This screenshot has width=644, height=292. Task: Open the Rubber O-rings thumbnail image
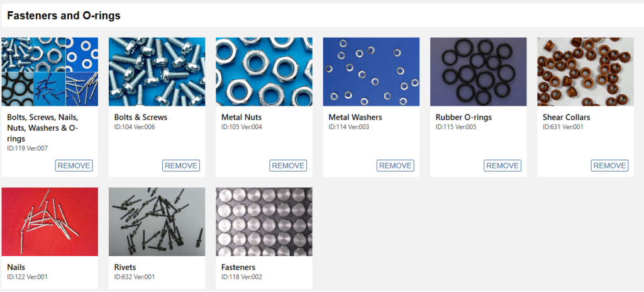tap(479, 72)
